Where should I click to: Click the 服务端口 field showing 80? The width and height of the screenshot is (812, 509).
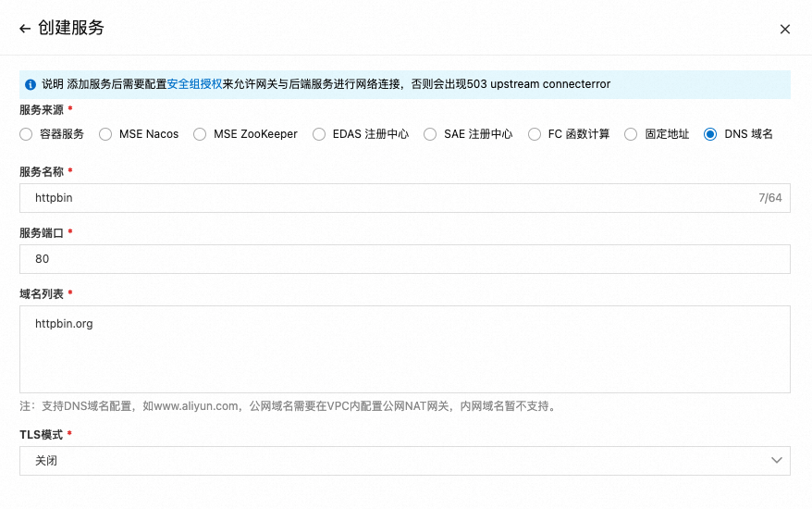tap(405, 259)
